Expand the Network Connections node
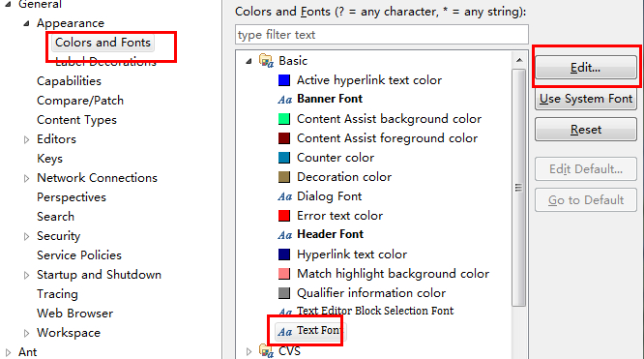 [x=26, y=178]
